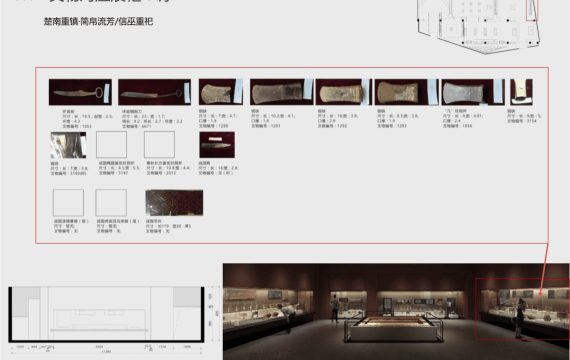Click the showcase elevation line drawing
Viewport: 570px width, 360px height.
(107, 315)
